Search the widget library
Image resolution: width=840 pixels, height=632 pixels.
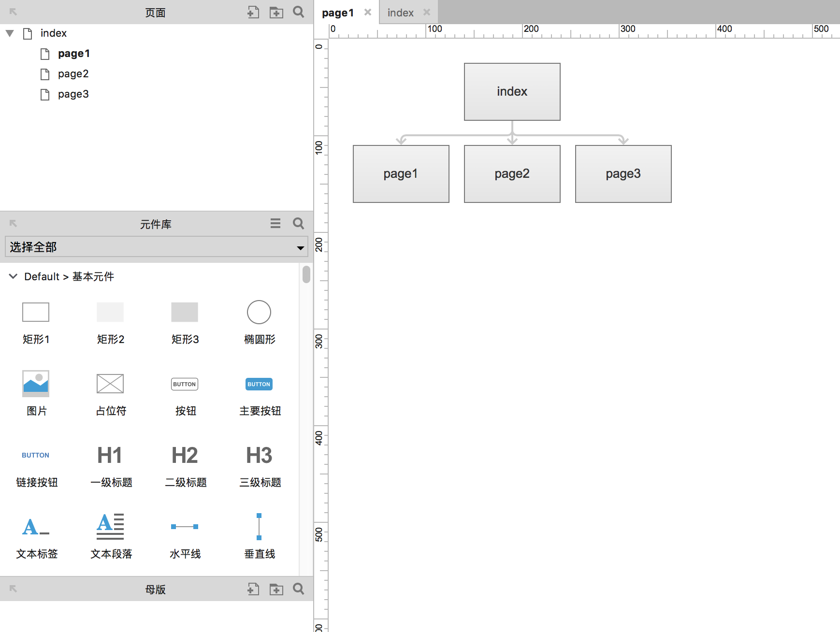(x=299, y=223)
